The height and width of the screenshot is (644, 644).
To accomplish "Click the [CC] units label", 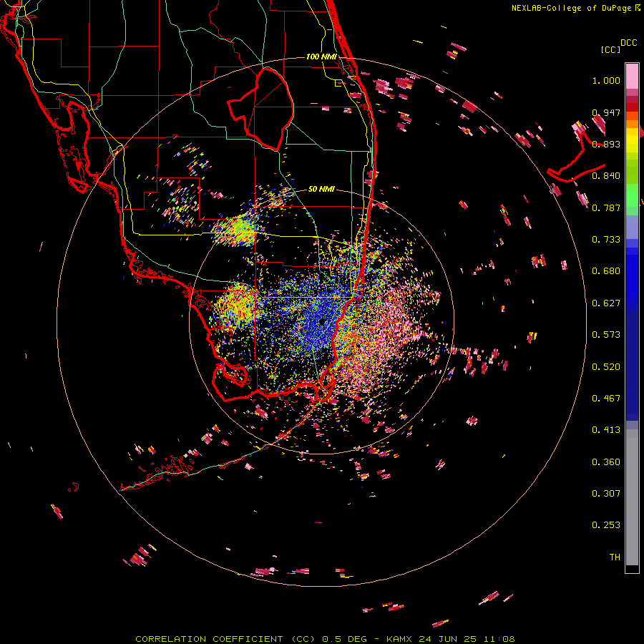I will pos(610,49).
